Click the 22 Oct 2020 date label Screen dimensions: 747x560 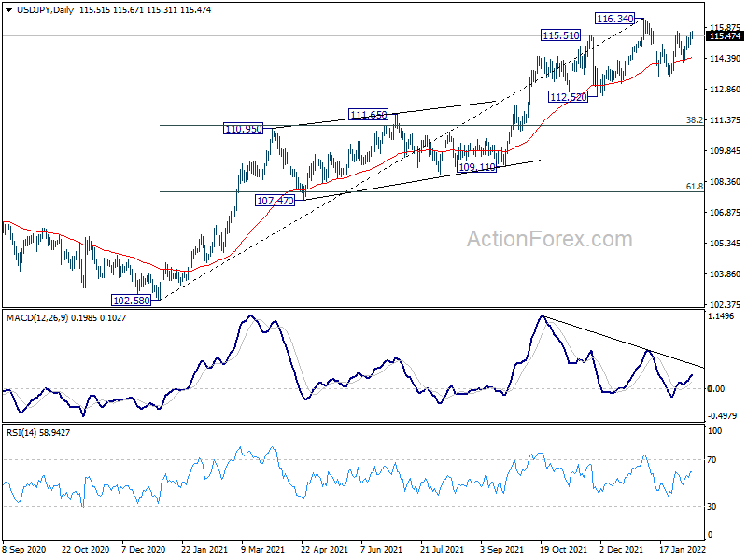(85, 550)
